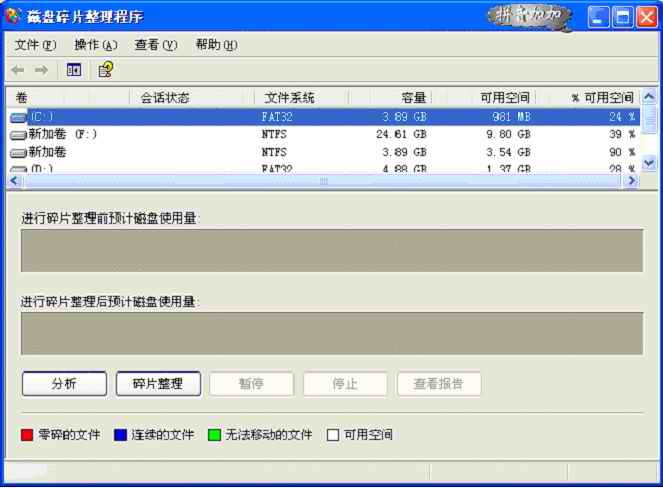Click the horizontal scrollbar thumb
The width and height of the screenshot is (663, 488).
pos(323,181)
